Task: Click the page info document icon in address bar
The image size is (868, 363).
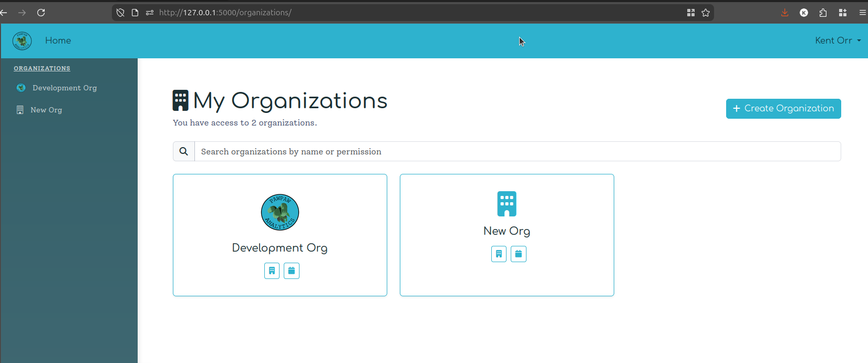Action: [x=135, y=13]
